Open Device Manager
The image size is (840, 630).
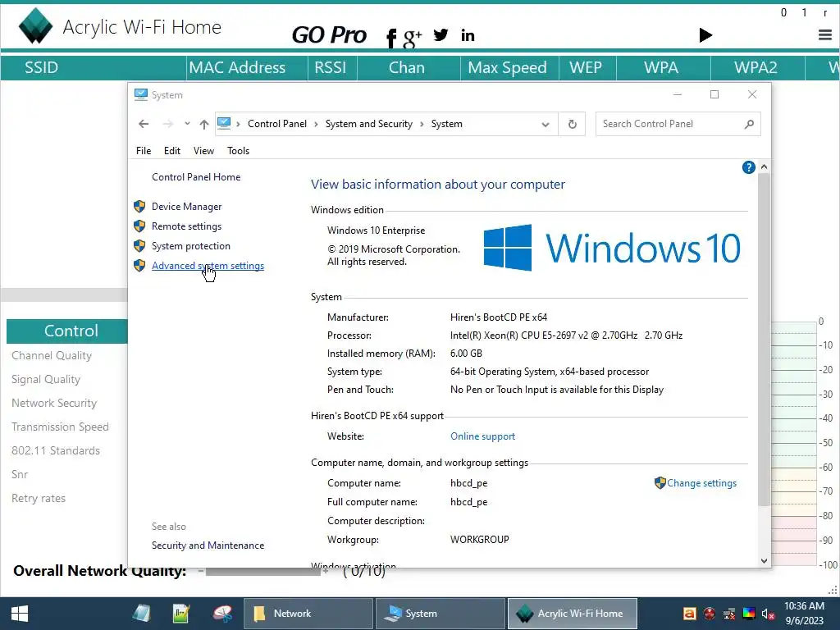point(186,206)
